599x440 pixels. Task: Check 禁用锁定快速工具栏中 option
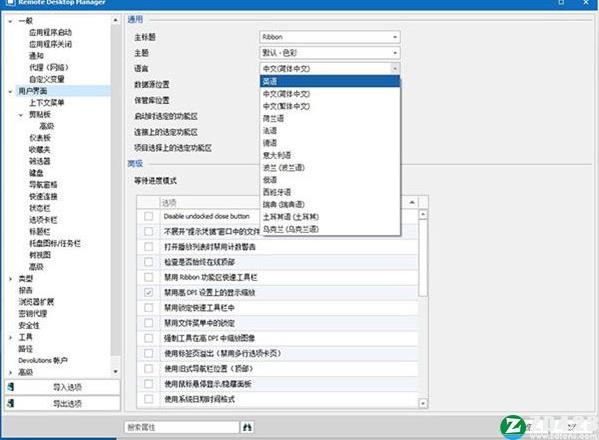tap(149, 308)
